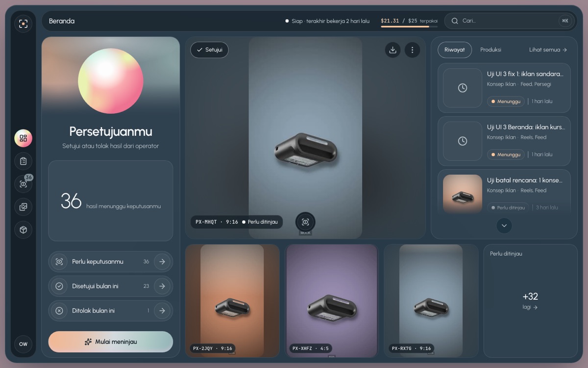Open the +32 lagi link
The width and height of the screenshot is (588, 368).
coord(530,301)
